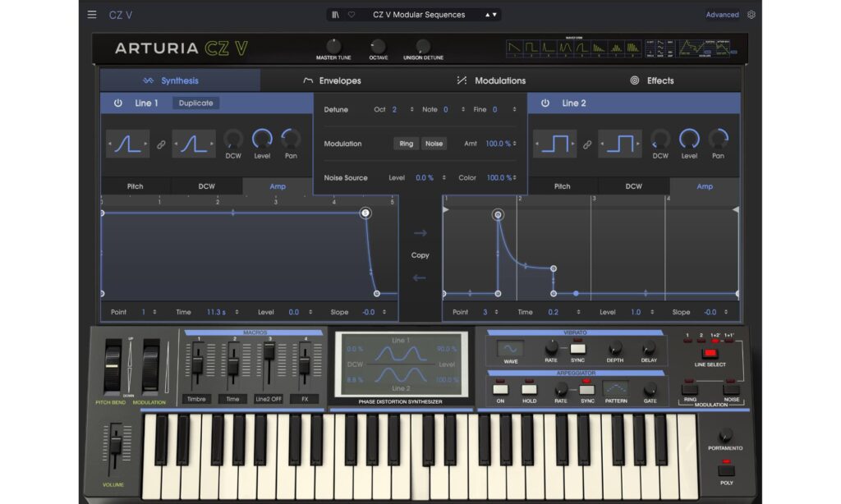The width and height of the screenshot is (841, 504).
Task: Open the Envelopes tab
Action: (332, 80)
